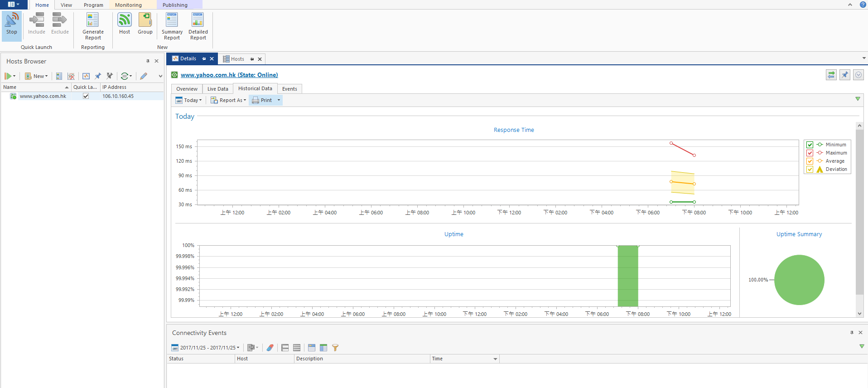868x388 pixels.
Task: Click the blue pushpin icon in Hosts Browser toolbar
Action: tap(98, 76)
